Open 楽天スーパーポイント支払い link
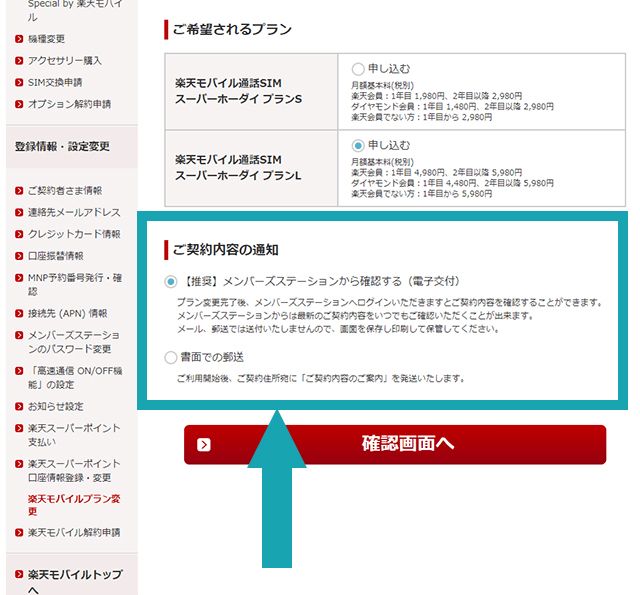 [x=74, y=435]
